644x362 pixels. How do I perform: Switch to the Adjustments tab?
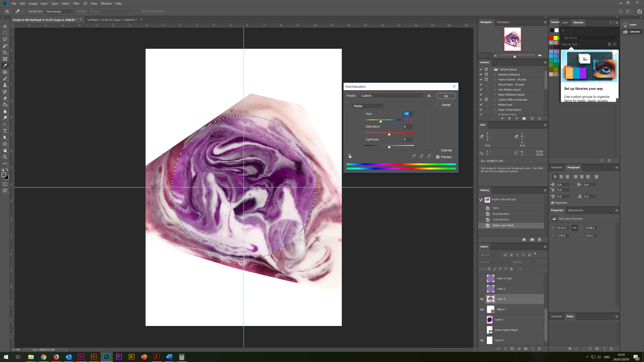pyautogui.click(x=575, y=210)
